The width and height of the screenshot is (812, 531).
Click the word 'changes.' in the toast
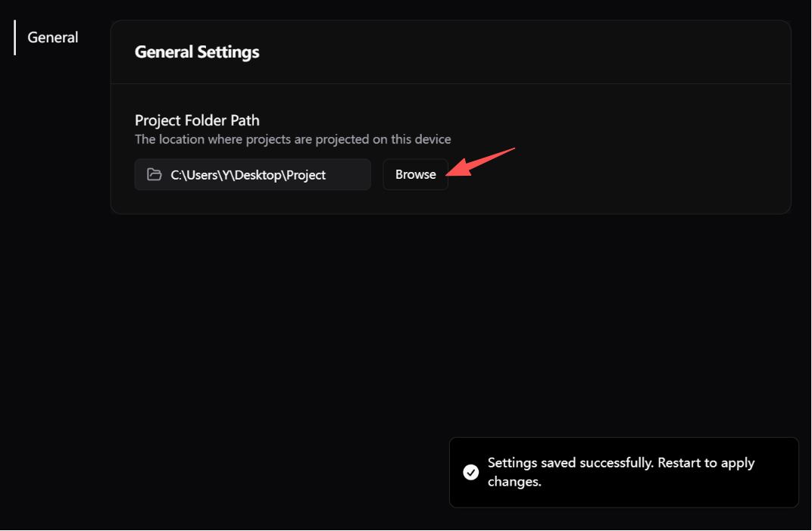(514, 482)
